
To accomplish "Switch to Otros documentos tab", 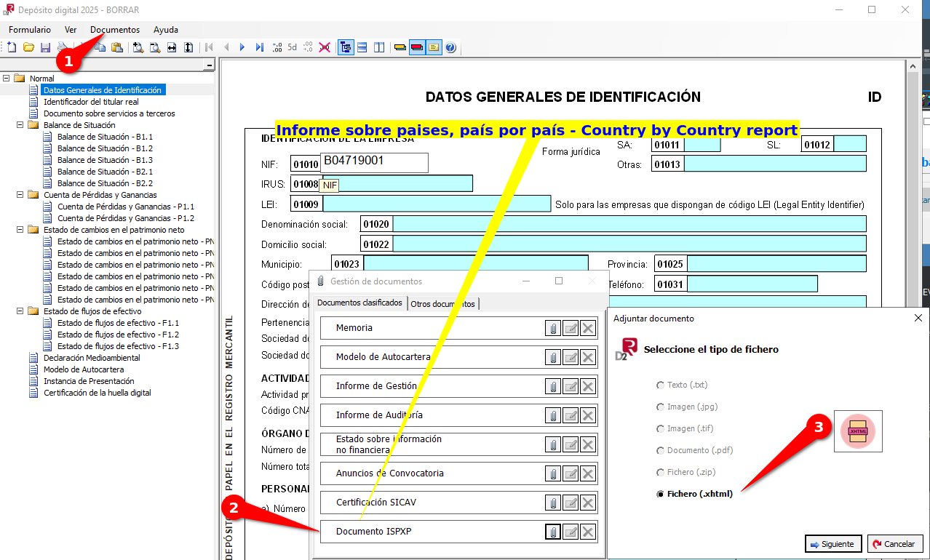I will (443, 304).
